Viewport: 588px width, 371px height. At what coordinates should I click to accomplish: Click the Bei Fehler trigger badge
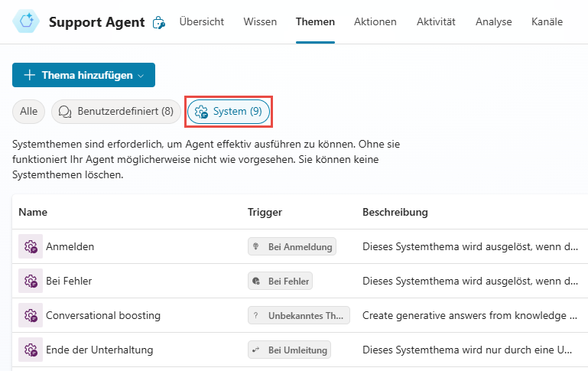pyautogui.click(x=280, y=281)
